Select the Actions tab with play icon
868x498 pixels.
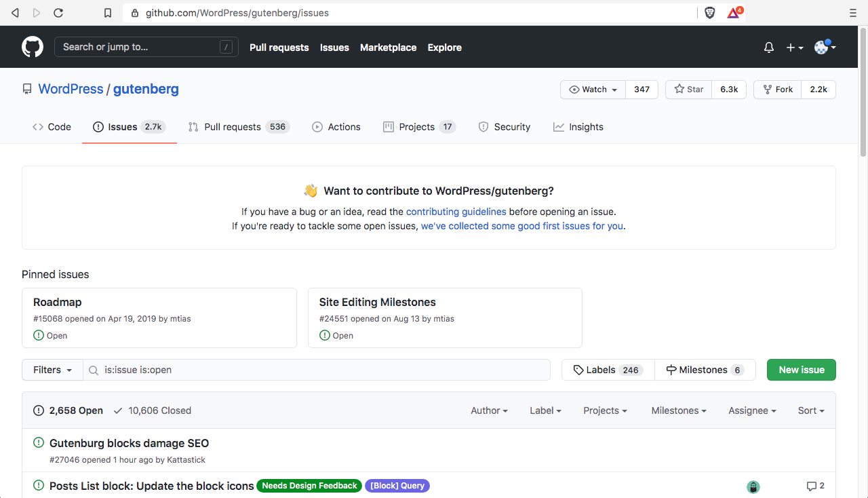336,126
